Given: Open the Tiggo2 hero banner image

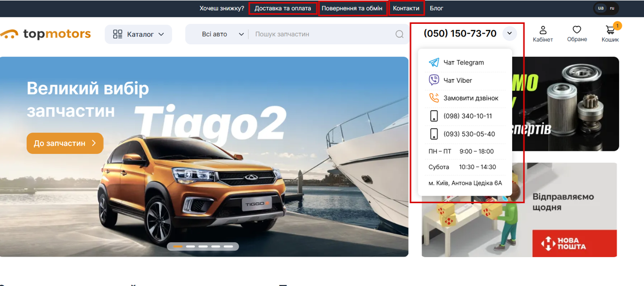Looking at the screenshot, I should pyautogui.click(x=204, y=156).
